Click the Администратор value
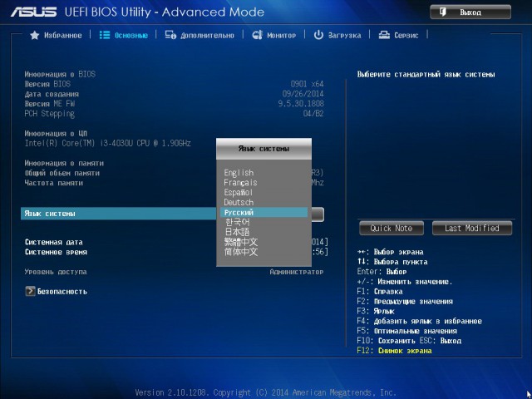 click(297, 272)
